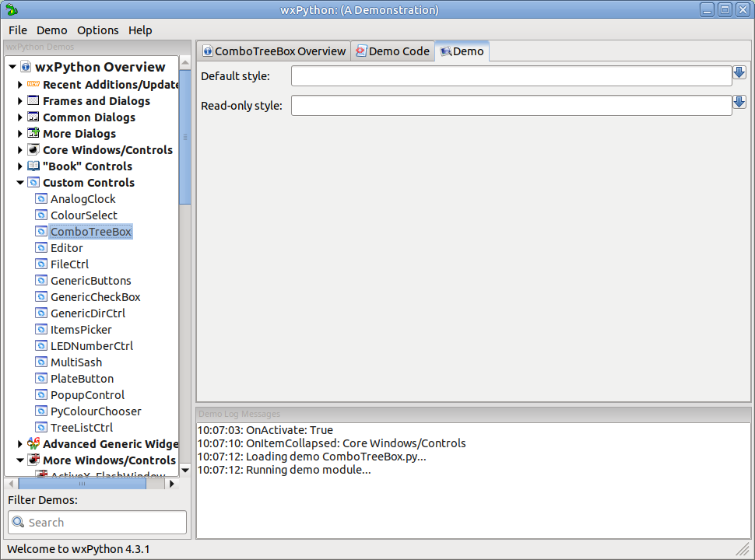Expand the Frames and Dialogs node
Image resolution: width=755 pixels, height=560 pixels.
19,101
